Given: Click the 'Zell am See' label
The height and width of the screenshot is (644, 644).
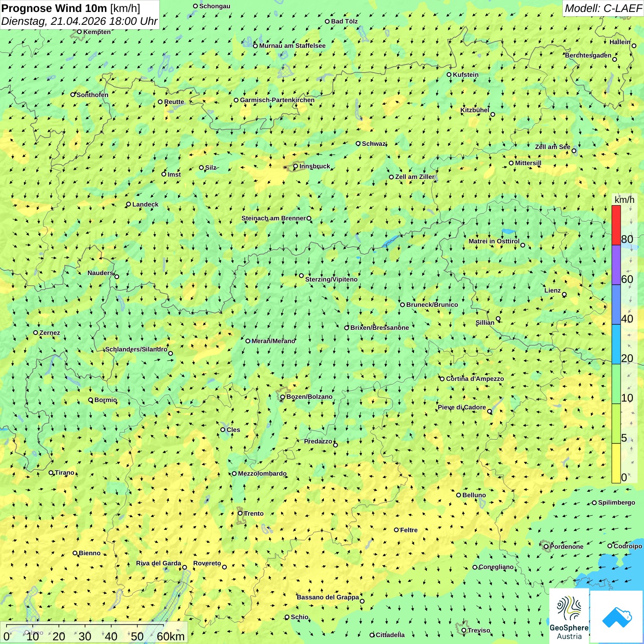Looking at the screenshot, I should pos(552,147).
